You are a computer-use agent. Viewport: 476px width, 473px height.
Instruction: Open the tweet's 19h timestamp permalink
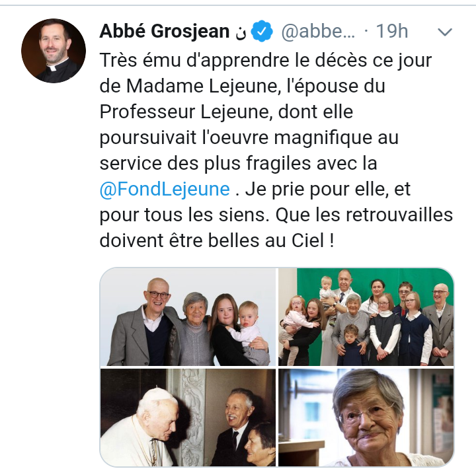[391, 31]
